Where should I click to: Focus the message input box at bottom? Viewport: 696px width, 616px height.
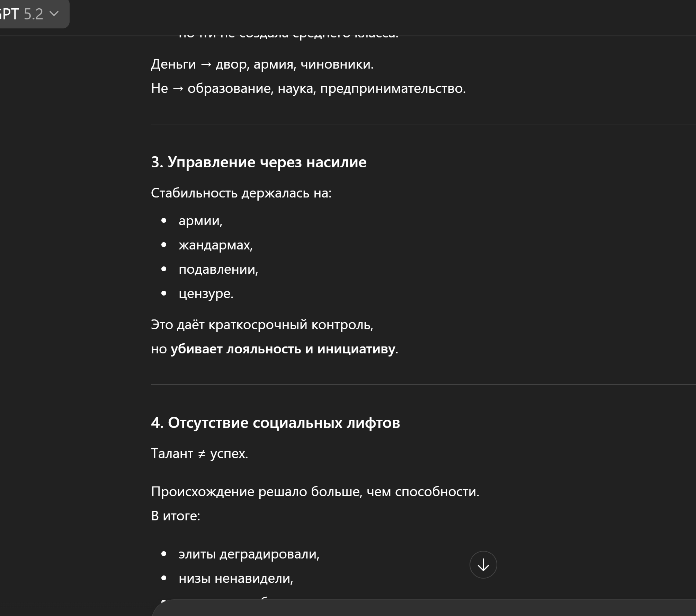click(x=416, y=609)
